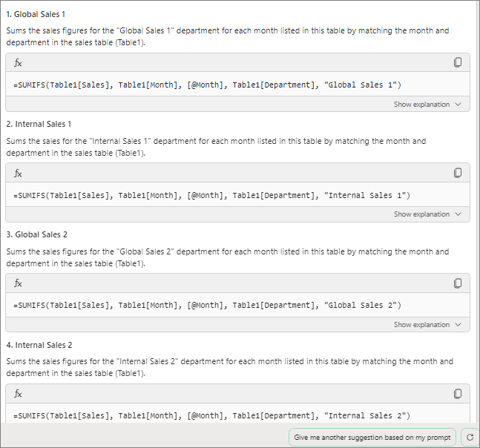Copy the Global Sales 1 formula

click(457, 62)
